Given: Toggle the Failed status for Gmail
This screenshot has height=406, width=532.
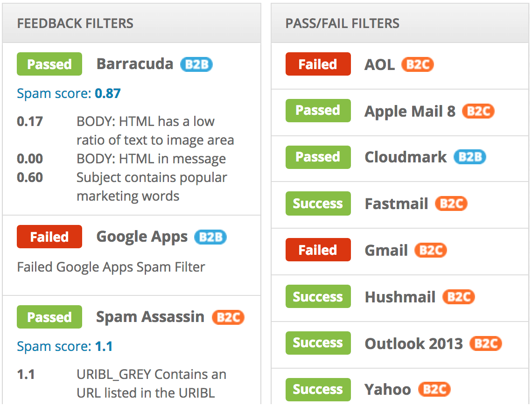Looking at the screenshot, I should coord(318,250).
